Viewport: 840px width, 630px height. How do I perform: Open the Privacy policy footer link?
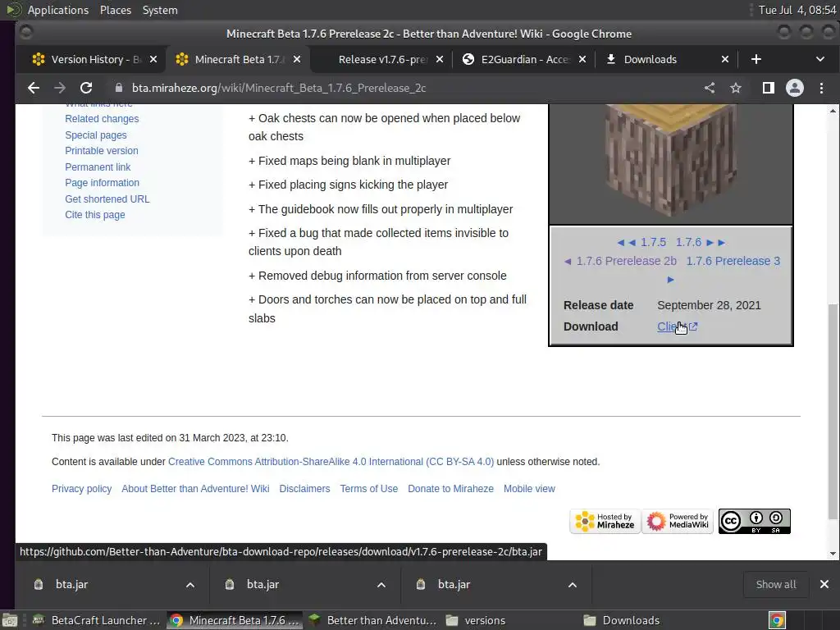(x=81, y=489)
